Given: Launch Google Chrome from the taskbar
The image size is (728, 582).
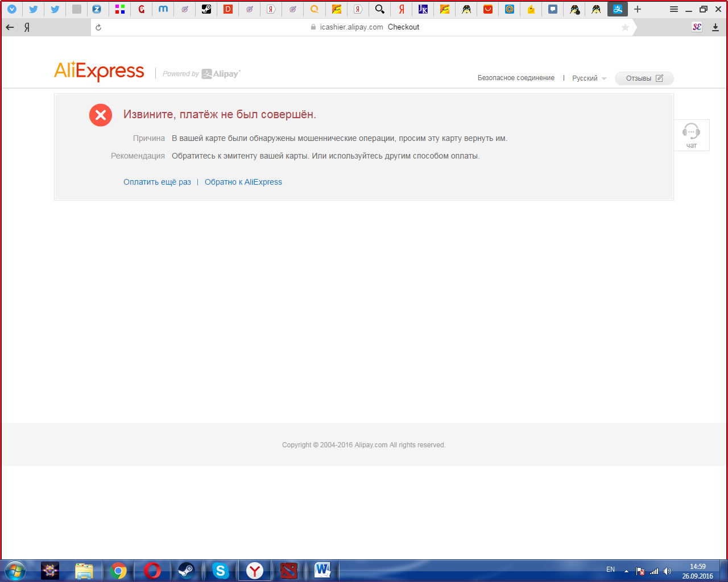Looking at the screenshot, I should pos(118,571).
